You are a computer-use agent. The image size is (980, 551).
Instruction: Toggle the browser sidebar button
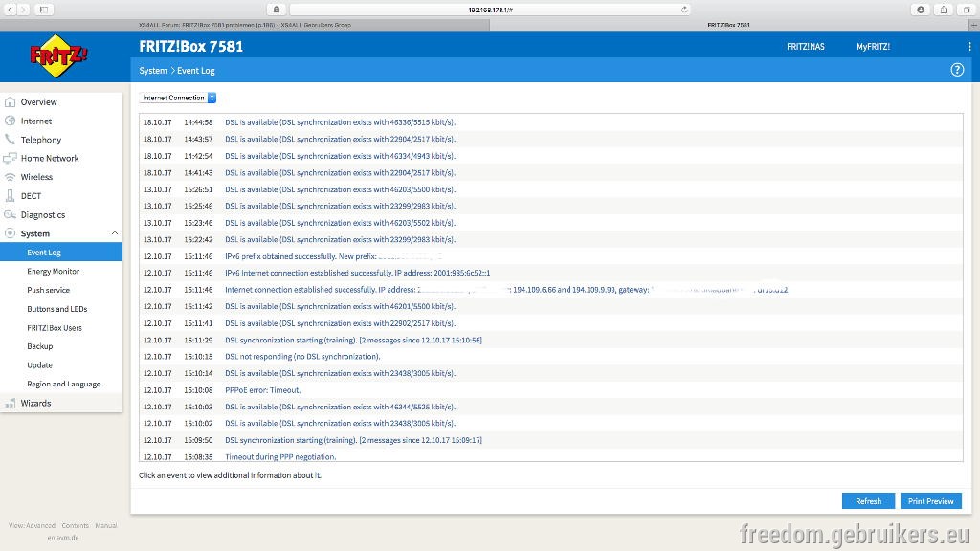(x=44, y=10)
